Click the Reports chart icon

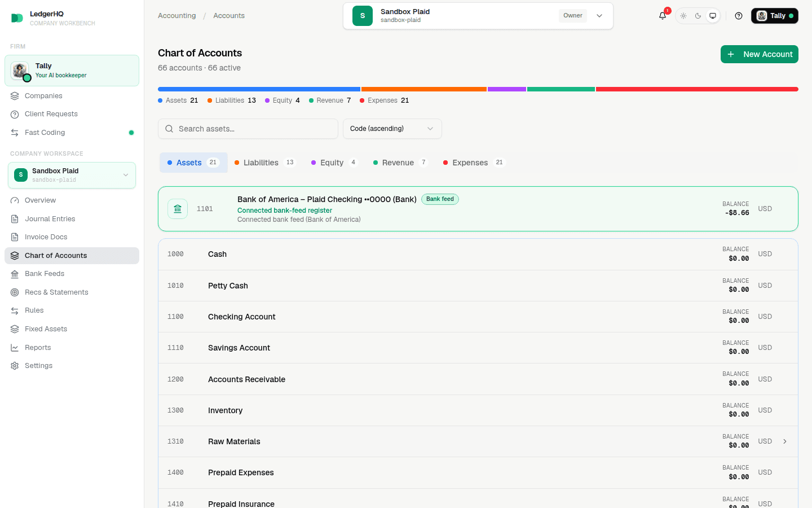[15, 348]
